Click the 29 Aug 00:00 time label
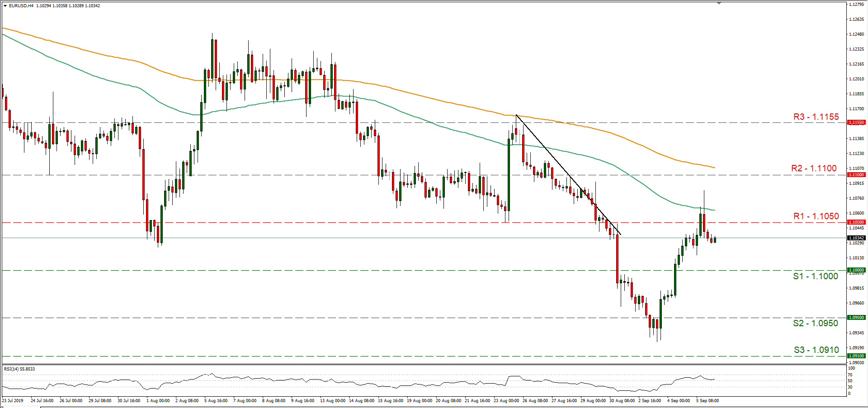868x408 pixels. coord(593,401)
